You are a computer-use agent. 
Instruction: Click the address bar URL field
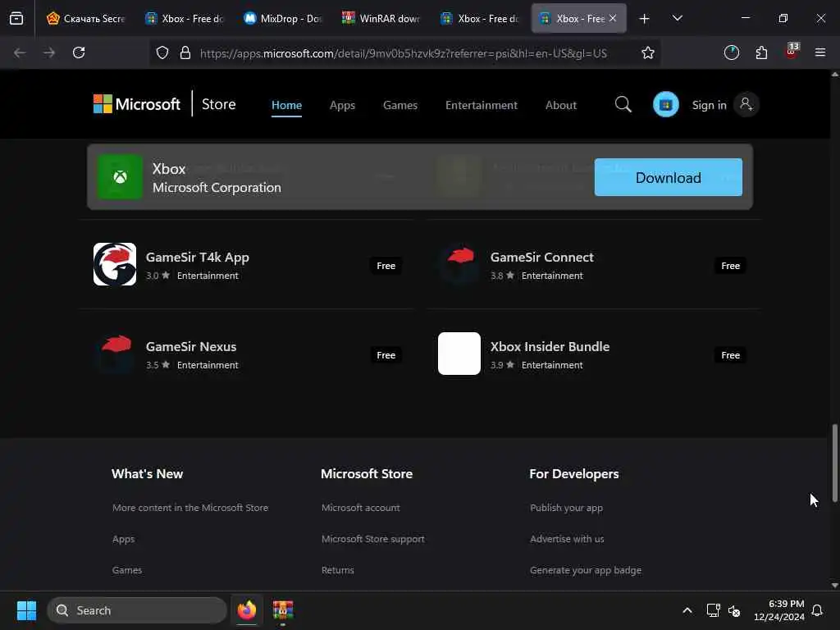click(x=404, y=53)
